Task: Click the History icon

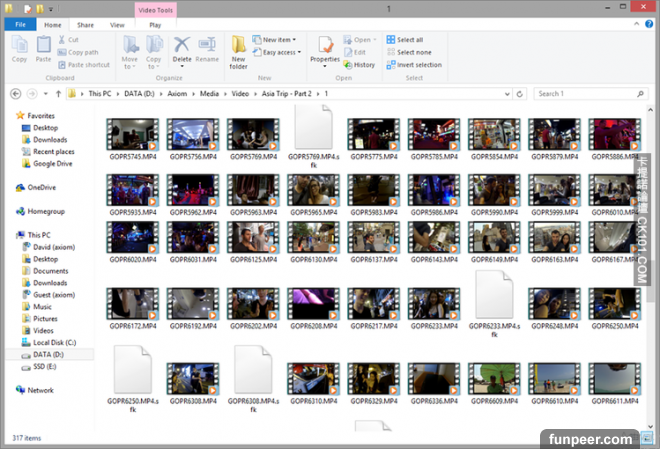Action: coord(361,65)
